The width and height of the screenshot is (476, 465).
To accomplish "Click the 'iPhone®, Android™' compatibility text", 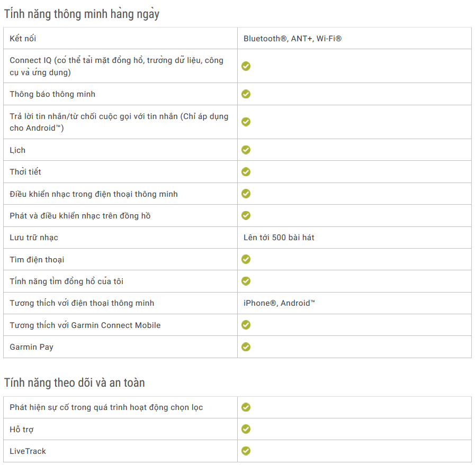I will click(x=279, y=303).
